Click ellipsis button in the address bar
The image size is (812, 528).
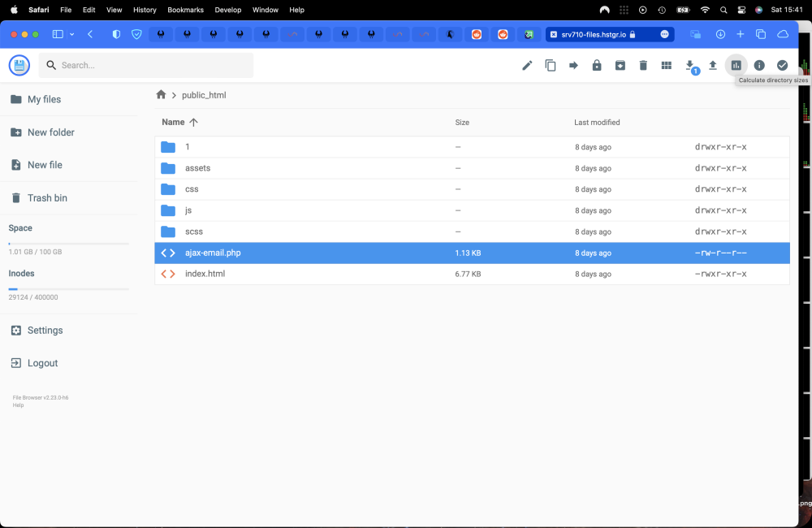coord(664,34)
